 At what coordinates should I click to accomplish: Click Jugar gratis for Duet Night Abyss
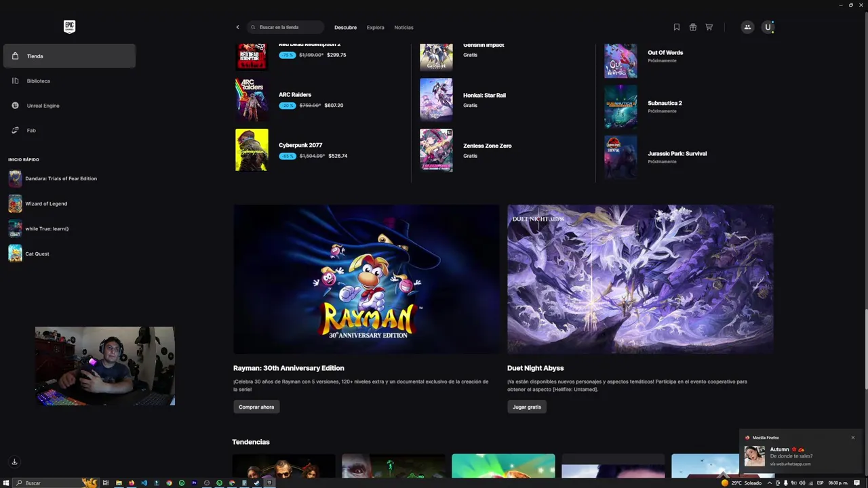point(527,407)
